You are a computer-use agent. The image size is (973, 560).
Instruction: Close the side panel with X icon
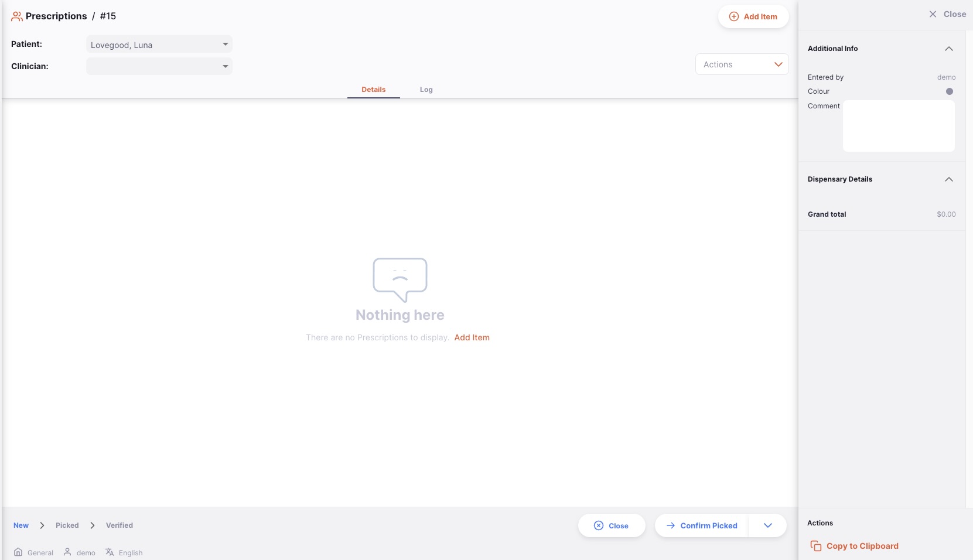click(933, 14)
